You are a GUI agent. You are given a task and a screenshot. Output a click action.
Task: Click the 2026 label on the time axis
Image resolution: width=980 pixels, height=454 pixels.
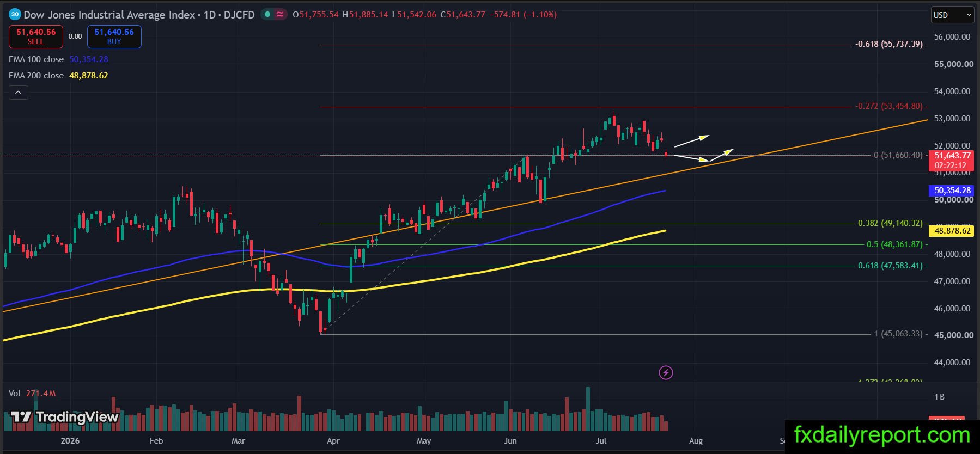point(70,441)
